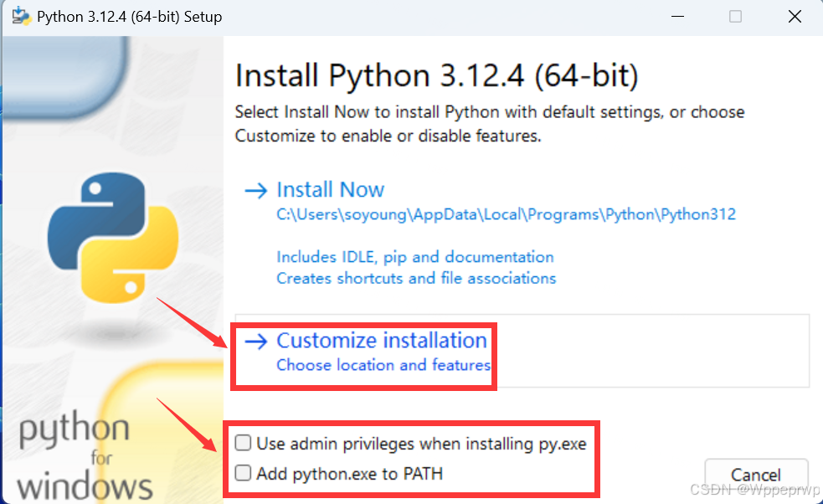Click the 'Install Python 3.12.4 (64-bit)' heading
The width and height of the screenshot is (823, 504).
[x=437, y=75]
